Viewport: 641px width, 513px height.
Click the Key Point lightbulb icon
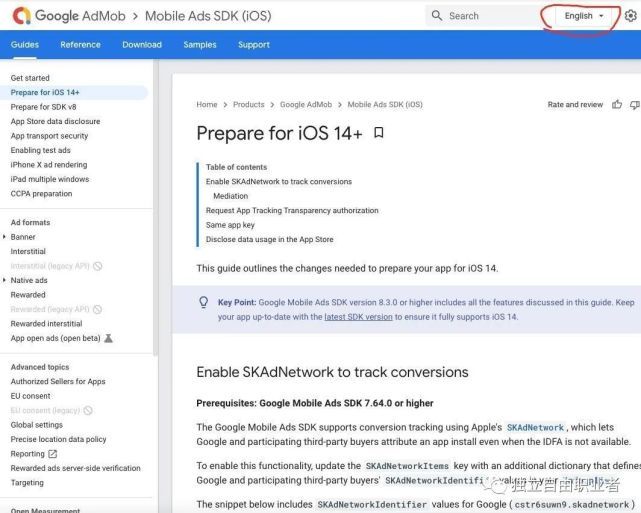pyautogui.click(x=204, y=302)
